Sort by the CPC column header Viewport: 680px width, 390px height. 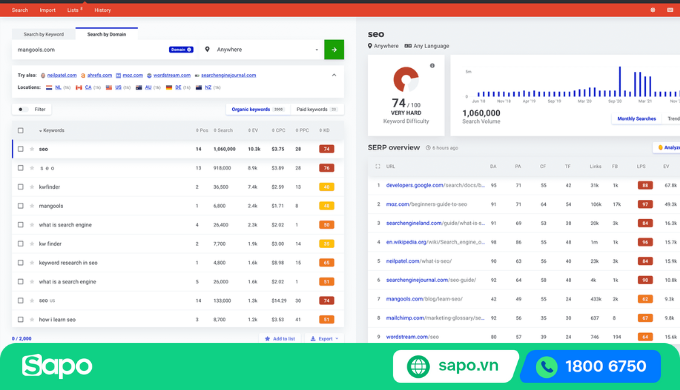click(278, 130)
